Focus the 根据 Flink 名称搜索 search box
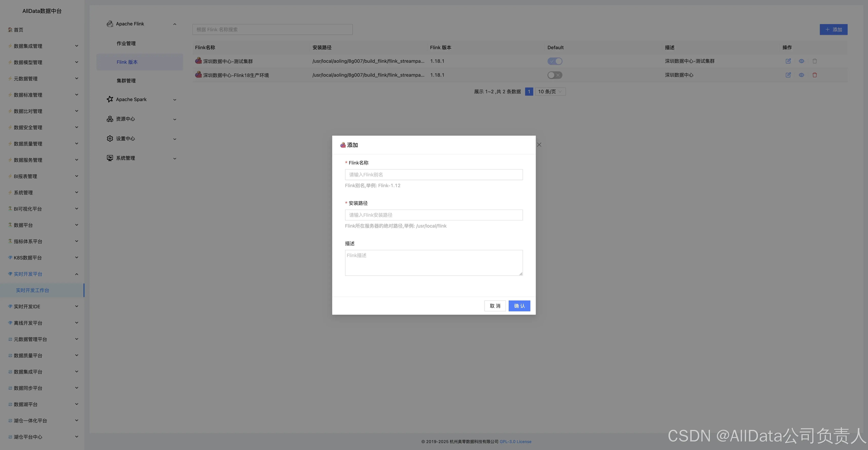This screenshot has width=868, height=450. pos(272,30)
